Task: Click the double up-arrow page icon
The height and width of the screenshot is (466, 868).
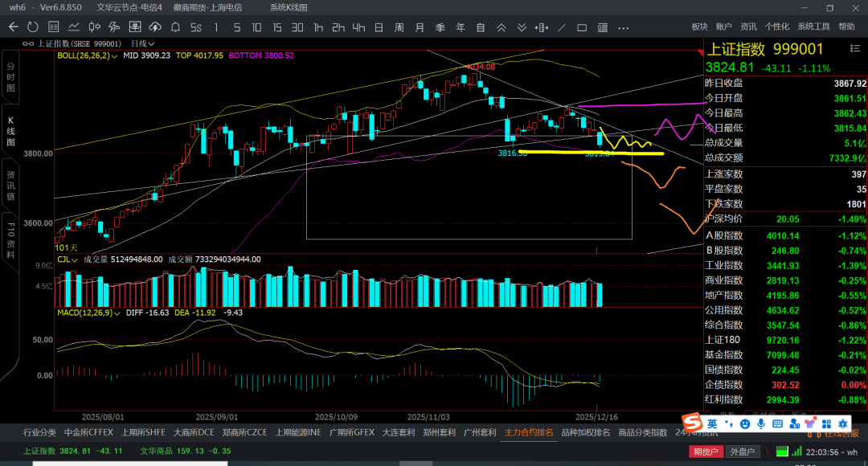Action: pyautogui.click(x=501, y=27)
